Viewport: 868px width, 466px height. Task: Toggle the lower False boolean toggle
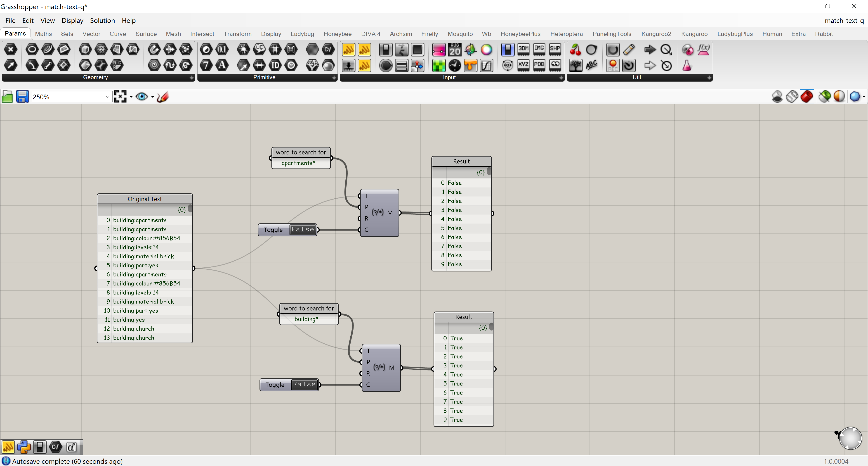pos(304,384)
